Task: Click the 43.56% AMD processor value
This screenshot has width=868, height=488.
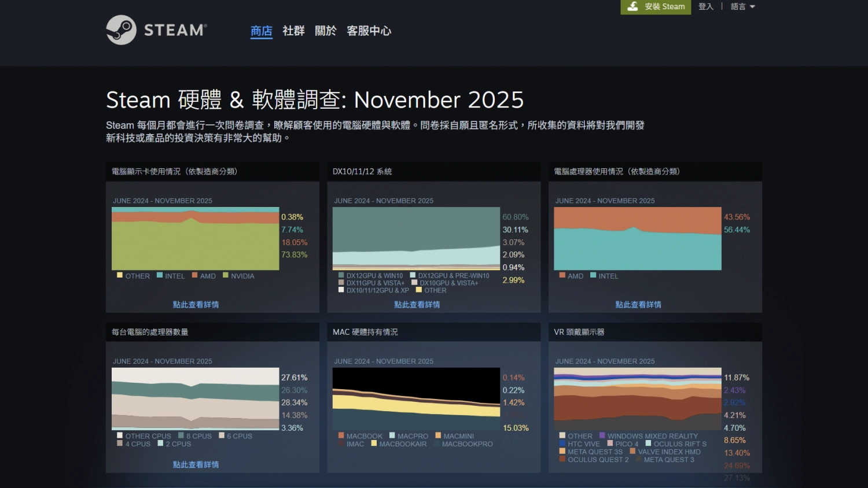Action: pyautogui.click(x=737, y=217)
